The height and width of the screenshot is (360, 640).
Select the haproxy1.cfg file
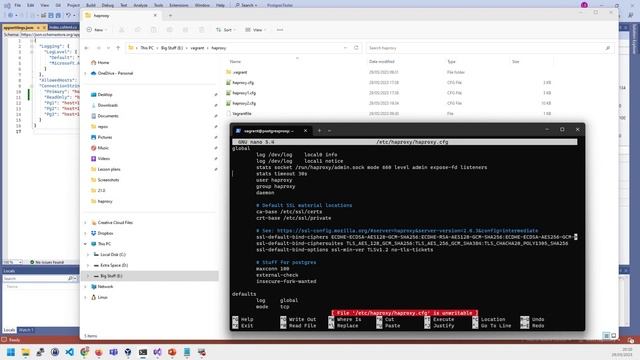(x=244, y=93)
